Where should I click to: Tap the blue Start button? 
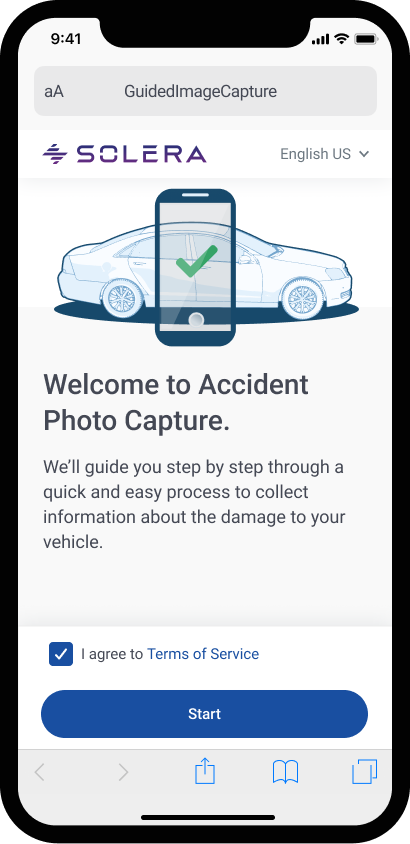pyautogui.click(x=204, y=714)
